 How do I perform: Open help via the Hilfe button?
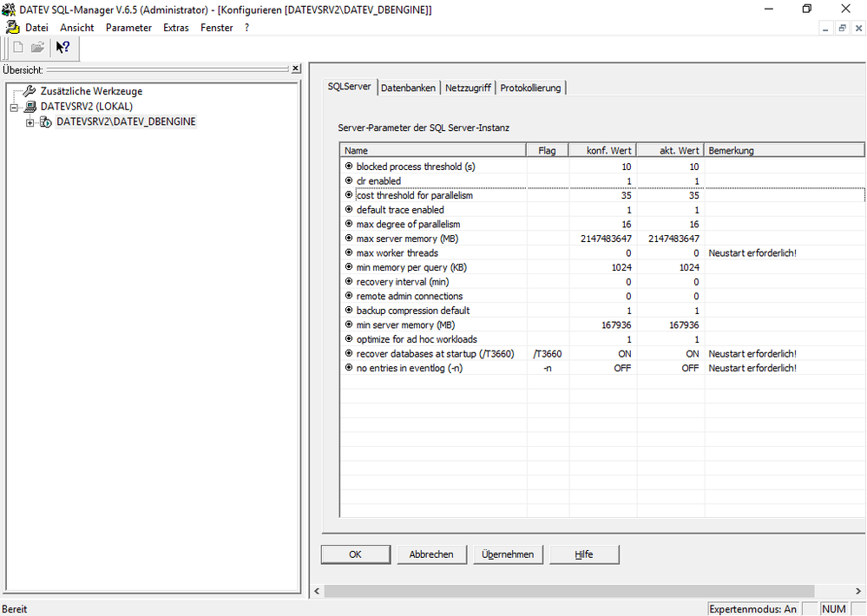point(584,554)
